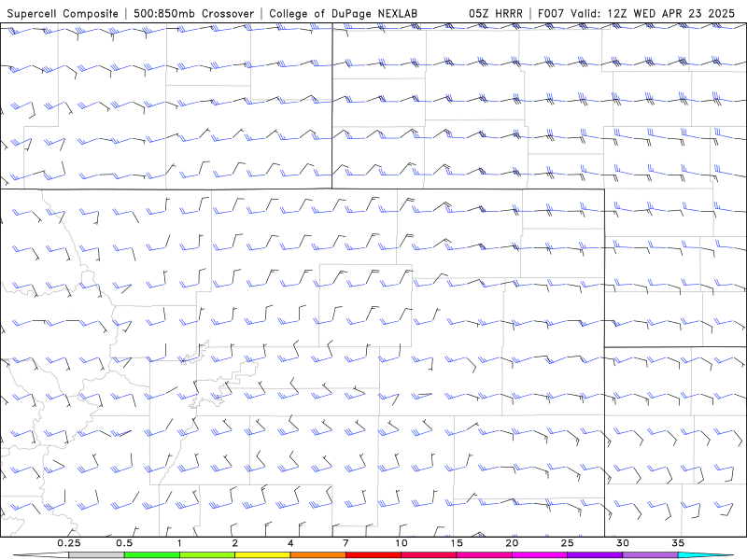
Task: Pick the crimson 10–15 colorbar segment
Action: tap(429, 555)
